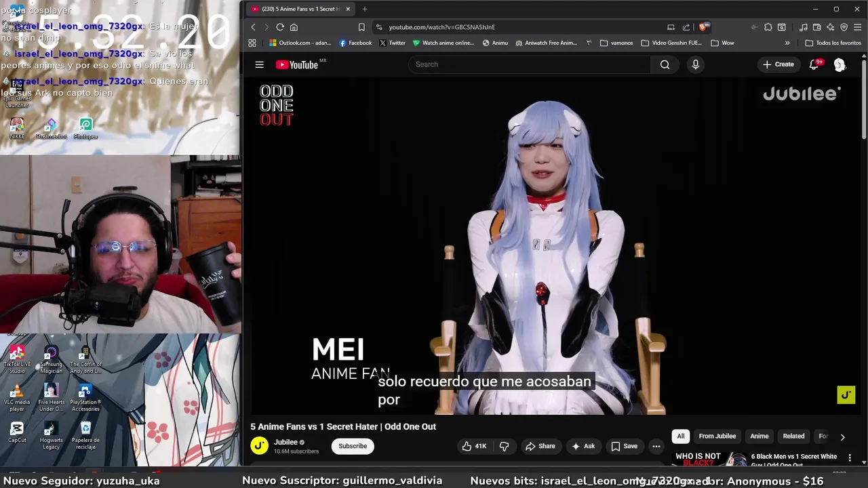Open TikTok LIVE Studio desktop shortcut
Viewport: 868px width, 488px height.
pyautogui.click(x=17, y=359)
